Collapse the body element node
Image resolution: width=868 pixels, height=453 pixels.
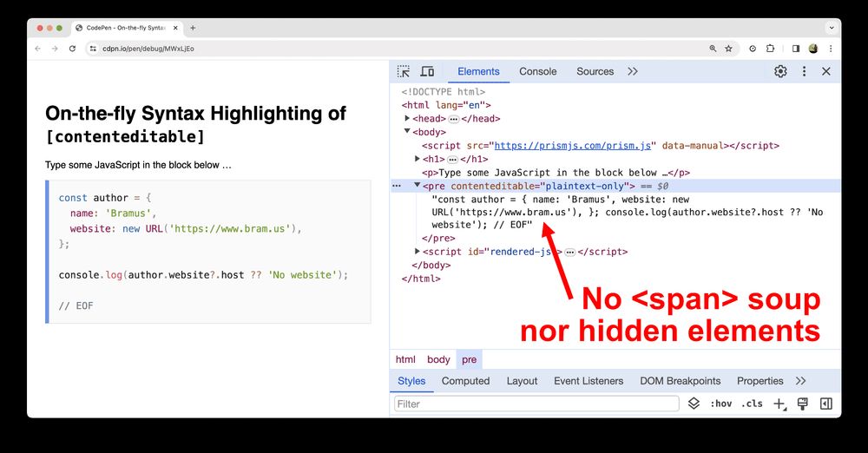pos(407,131)
